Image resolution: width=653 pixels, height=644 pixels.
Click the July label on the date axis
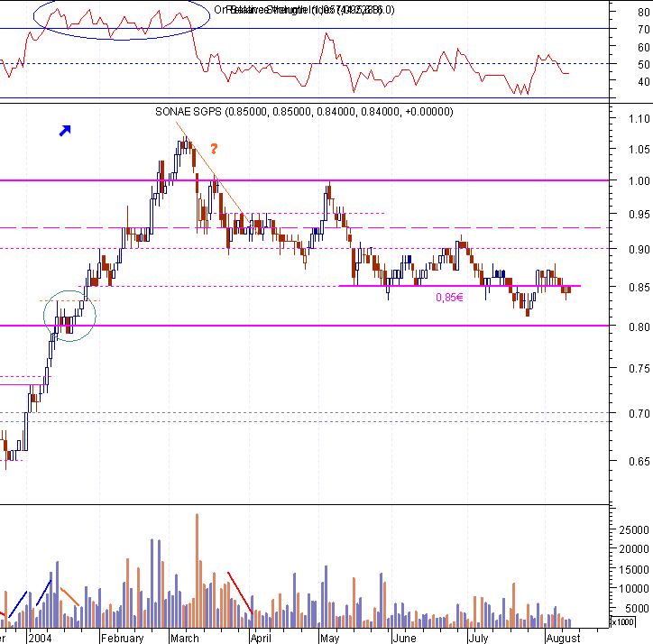[478, 638]
